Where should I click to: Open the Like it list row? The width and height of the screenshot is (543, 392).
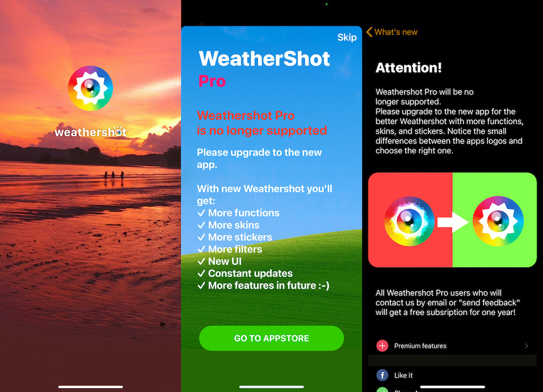tap(453, 375)
